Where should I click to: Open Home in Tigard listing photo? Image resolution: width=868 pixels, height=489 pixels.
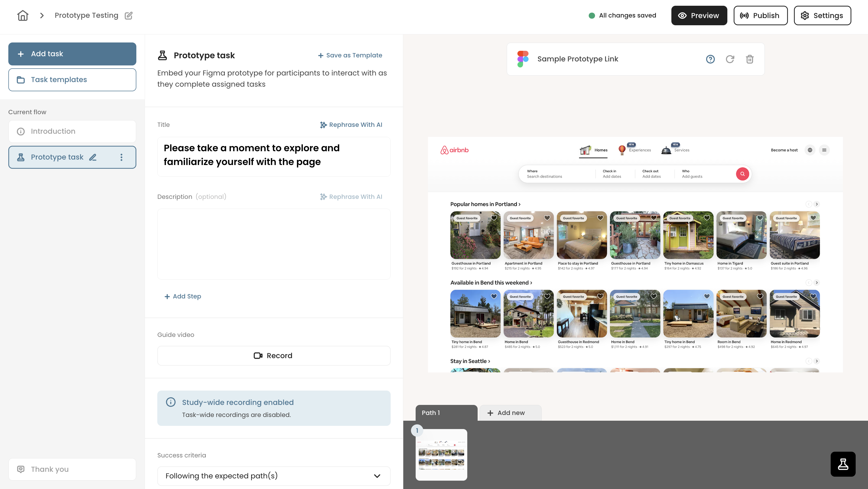pos(741,235)
